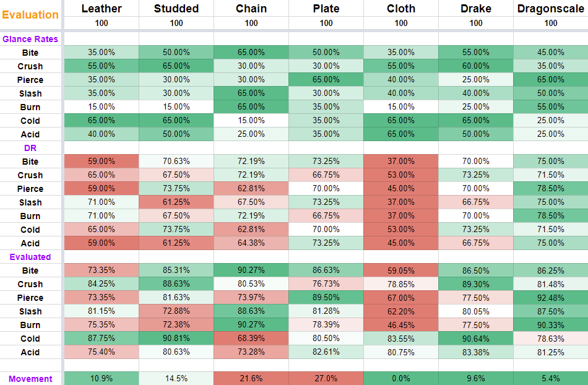Select the 68.39% Chain Cold cell
Image resolution: width=588 pixels, height=385 pixels.
(251, 339)
